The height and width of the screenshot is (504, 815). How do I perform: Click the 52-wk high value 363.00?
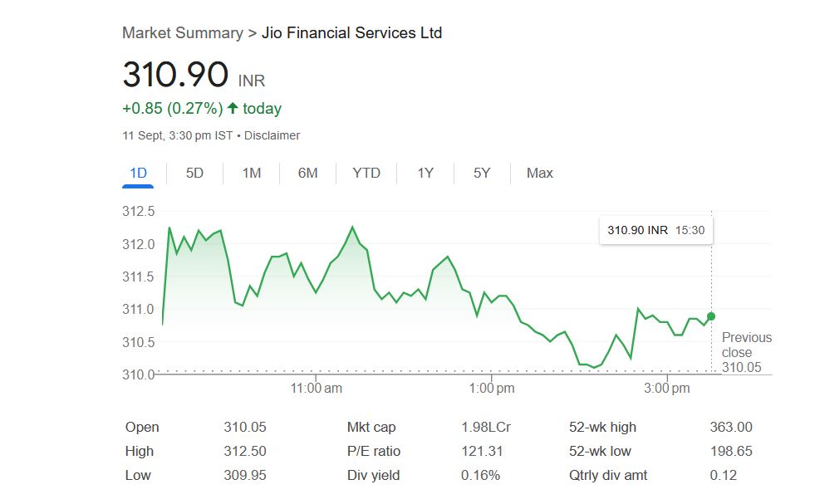click(731, 428)
